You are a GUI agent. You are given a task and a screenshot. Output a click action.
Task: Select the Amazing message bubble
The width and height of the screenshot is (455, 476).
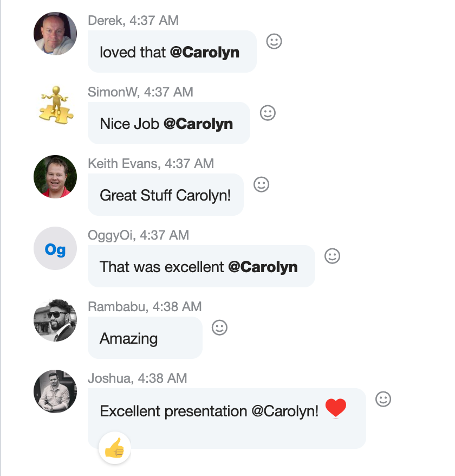point(145,338)
